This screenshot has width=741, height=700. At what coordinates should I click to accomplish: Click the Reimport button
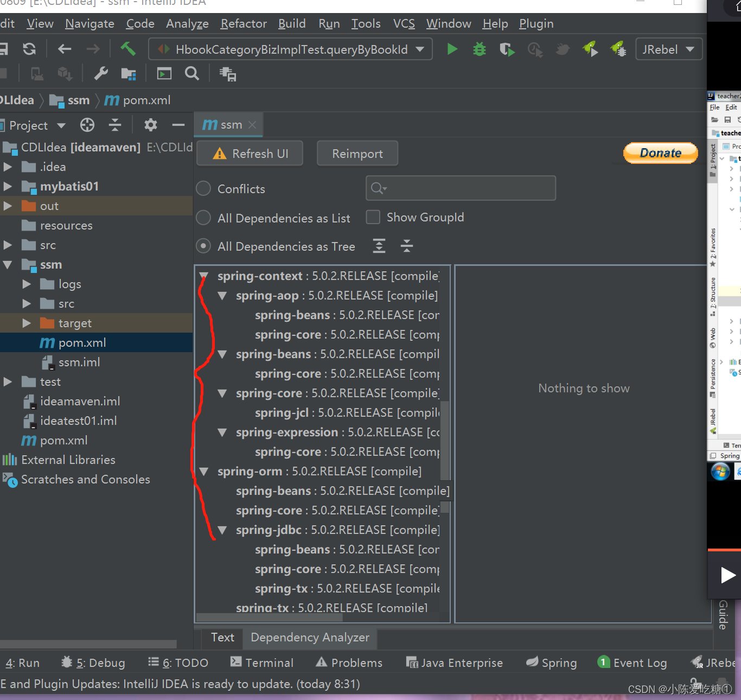357,153
